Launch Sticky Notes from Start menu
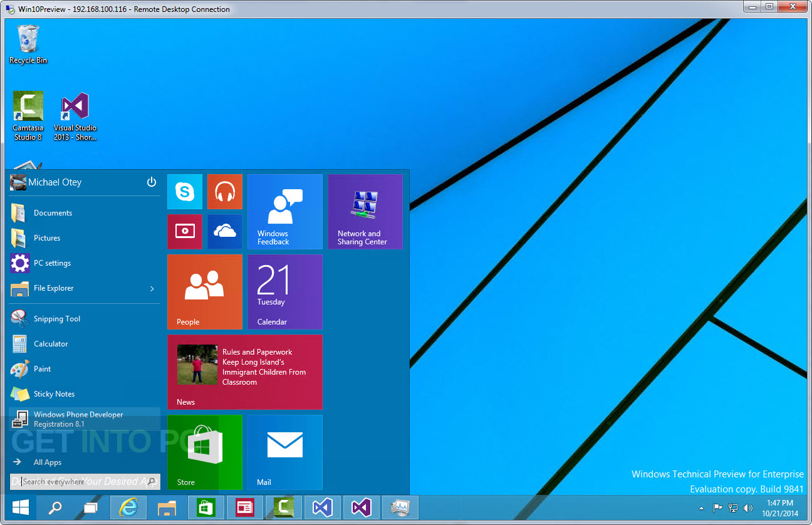The height and width of the screenshot is (525, 812). tap(85, 394)
